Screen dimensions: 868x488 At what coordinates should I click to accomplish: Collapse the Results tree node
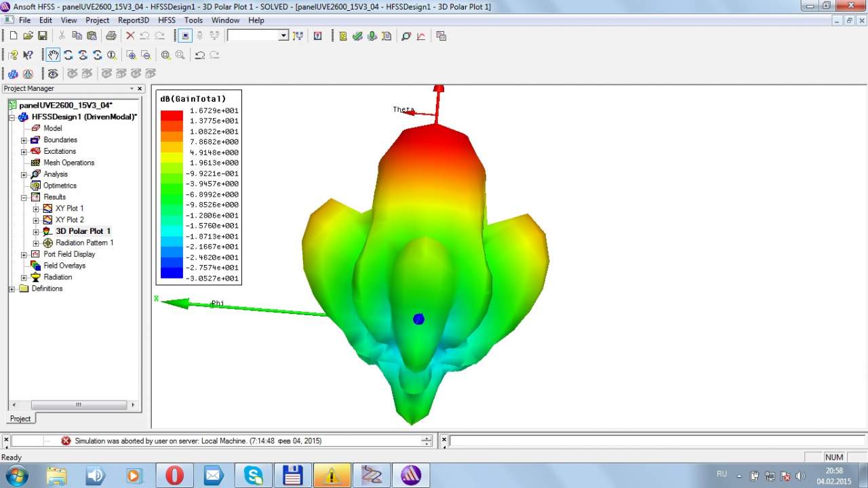tap(24, 197)
